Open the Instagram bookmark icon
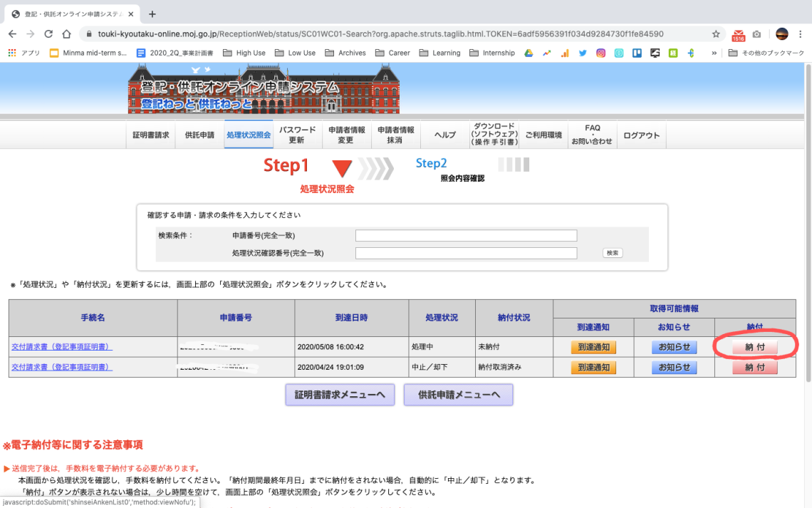812x508 pixels. [x=600, y=52]
